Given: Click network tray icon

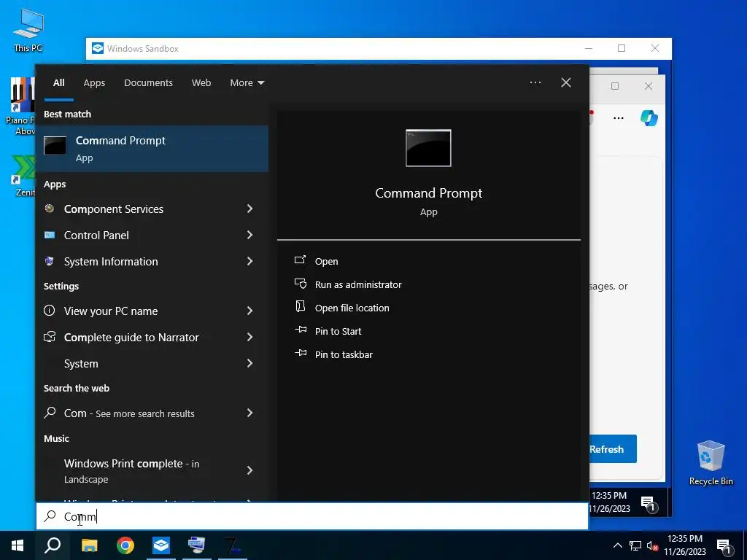Looking at the screenshot, I should (635, 545).
